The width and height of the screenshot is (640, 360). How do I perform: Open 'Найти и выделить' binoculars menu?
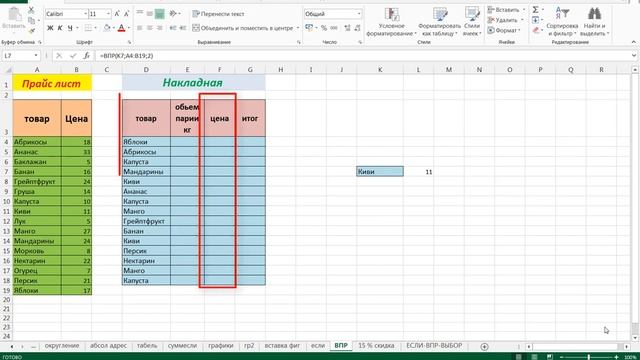(594, 22)
